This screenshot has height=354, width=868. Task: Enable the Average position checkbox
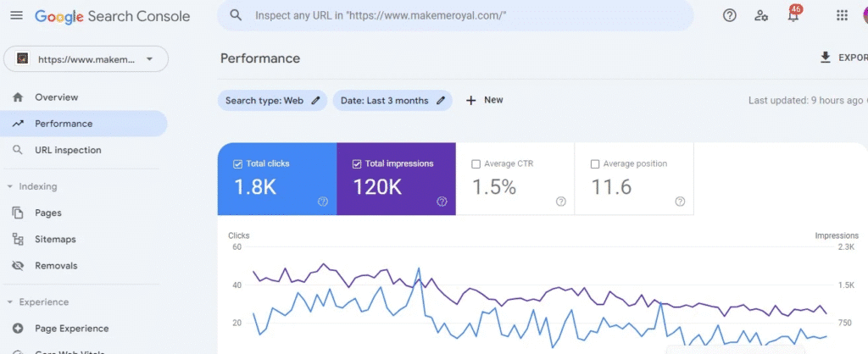pos(594,164)
